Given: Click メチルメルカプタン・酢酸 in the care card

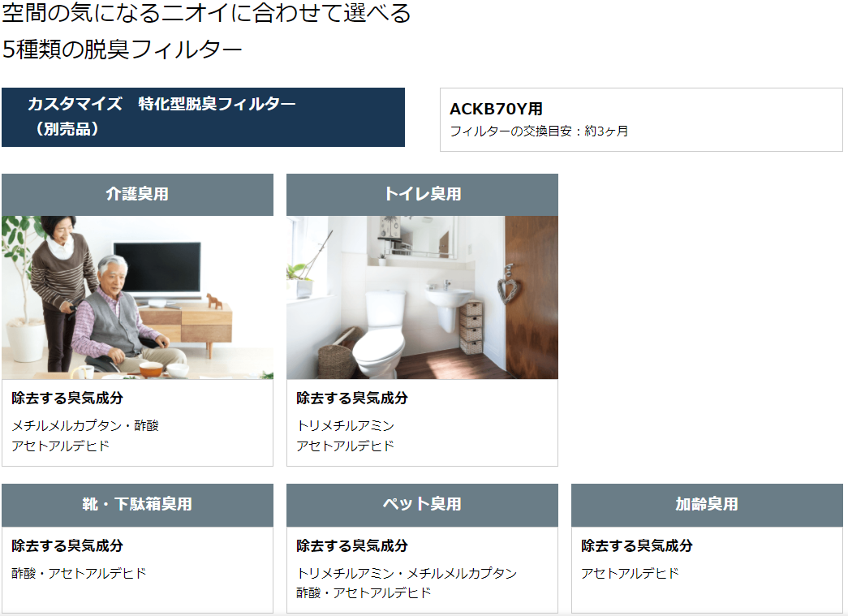Looking at the screenshot, I should pyautogui.click(x=85, y=425).
